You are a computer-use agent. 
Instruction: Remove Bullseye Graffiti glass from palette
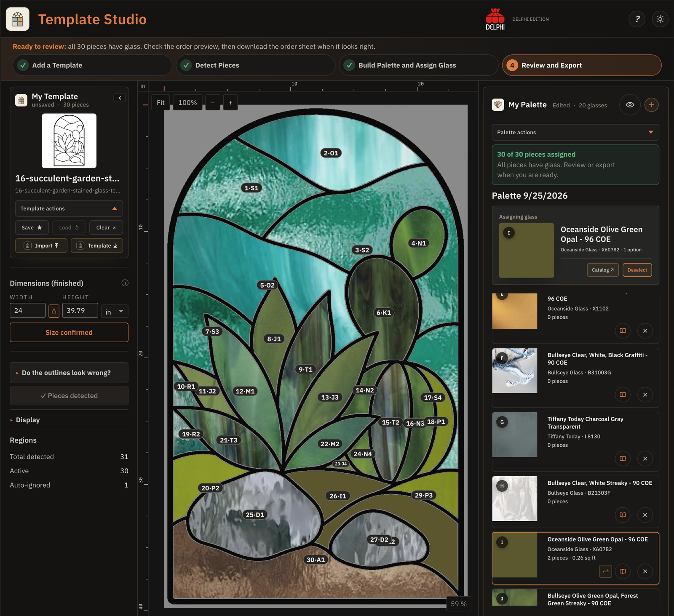(x=645, y=395)
